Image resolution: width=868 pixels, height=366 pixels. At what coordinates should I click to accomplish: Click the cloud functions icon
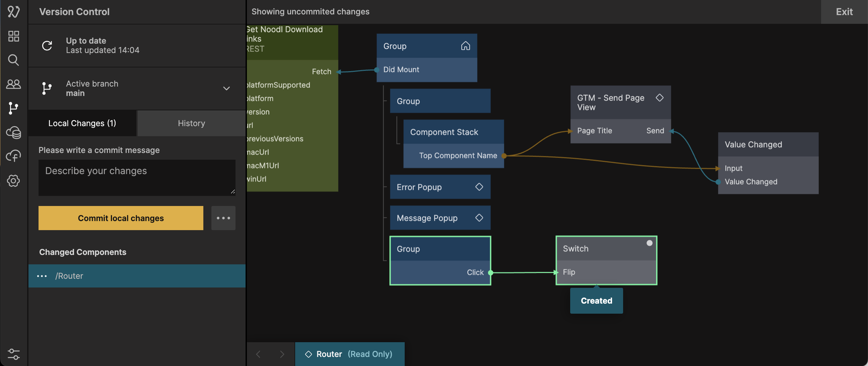[x=13, y=156]
